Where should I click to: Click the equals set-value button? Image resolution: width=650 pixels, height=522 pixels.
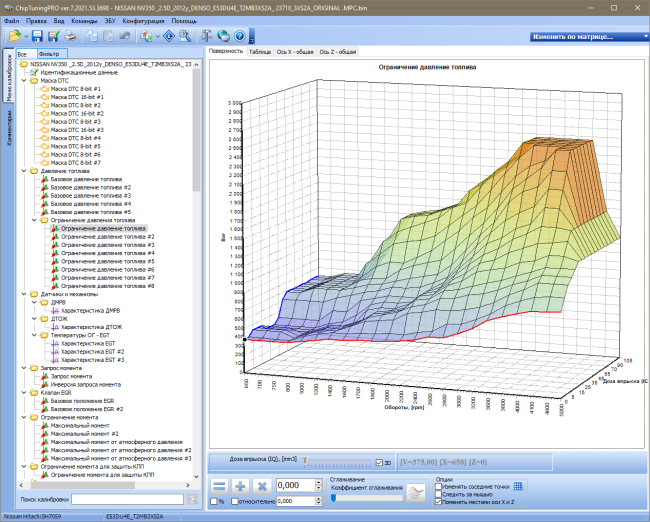[219, 486]
